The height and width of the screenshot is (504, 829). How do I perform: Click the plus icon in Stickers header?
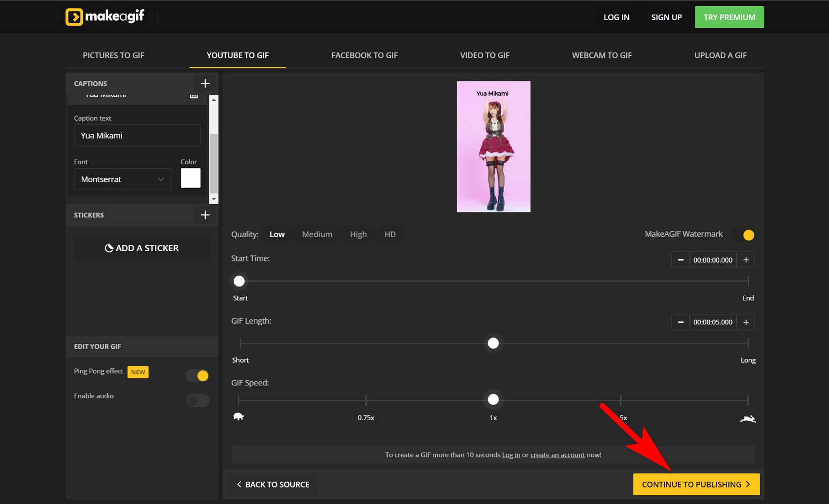(x=205, y=215)
